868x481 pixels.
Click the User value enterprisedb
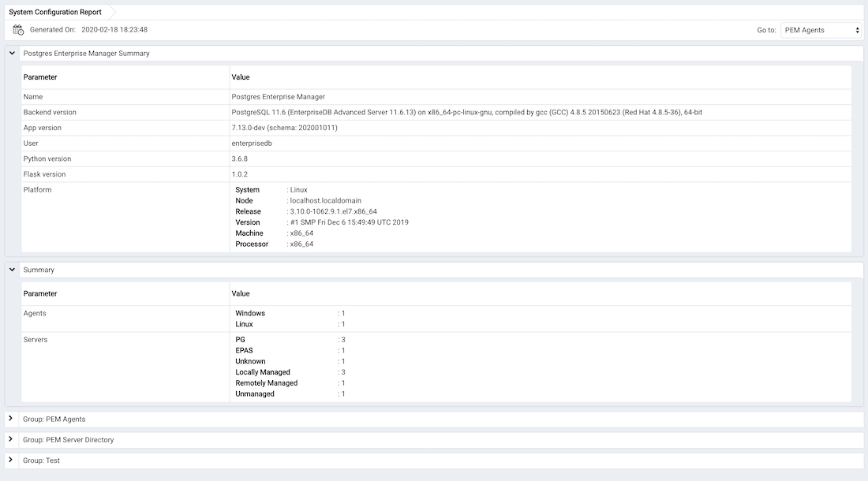click(x=252, y=144)
